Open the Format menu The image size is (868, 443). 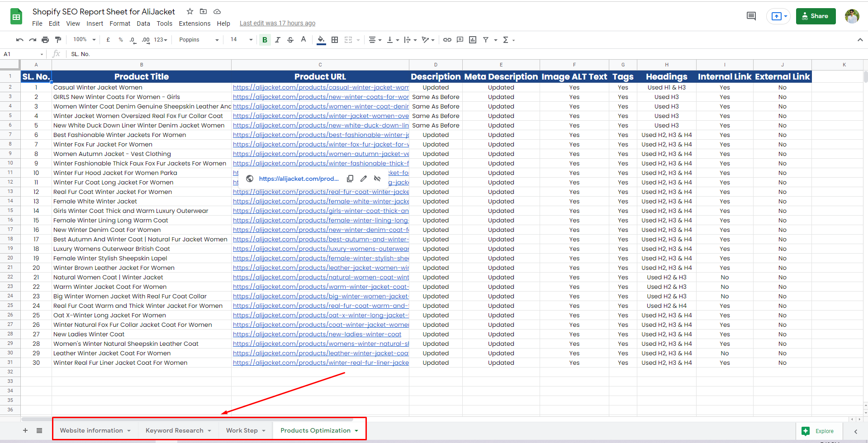coord(119,24)
